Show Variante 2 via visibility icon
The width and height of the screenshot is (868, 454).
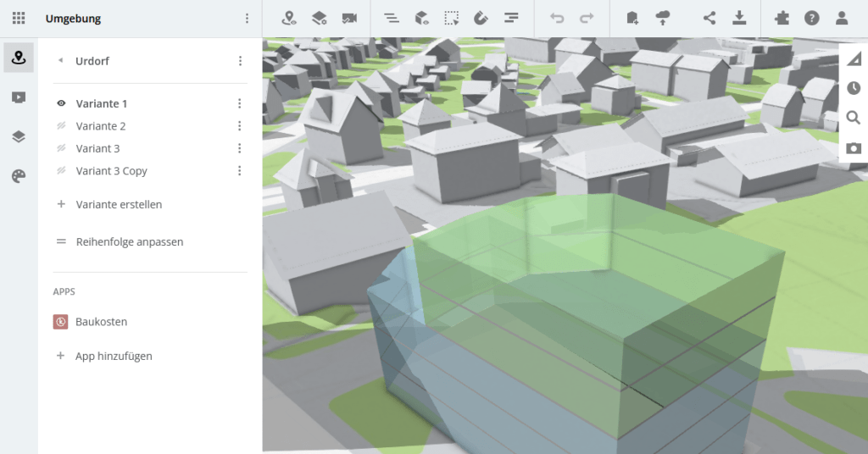coord(61,126)
